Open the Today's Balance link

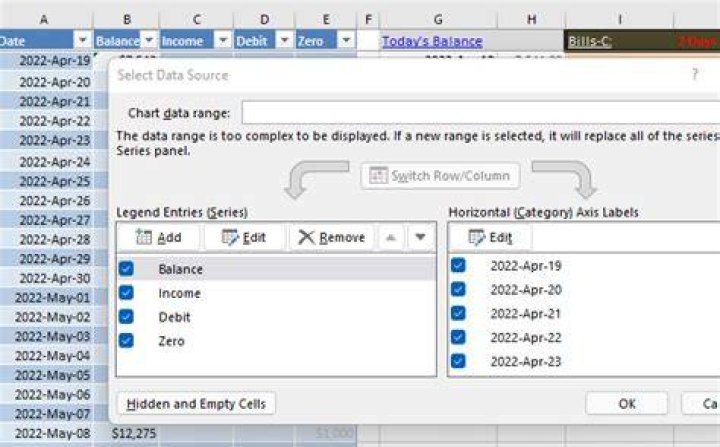click(432, 41)
